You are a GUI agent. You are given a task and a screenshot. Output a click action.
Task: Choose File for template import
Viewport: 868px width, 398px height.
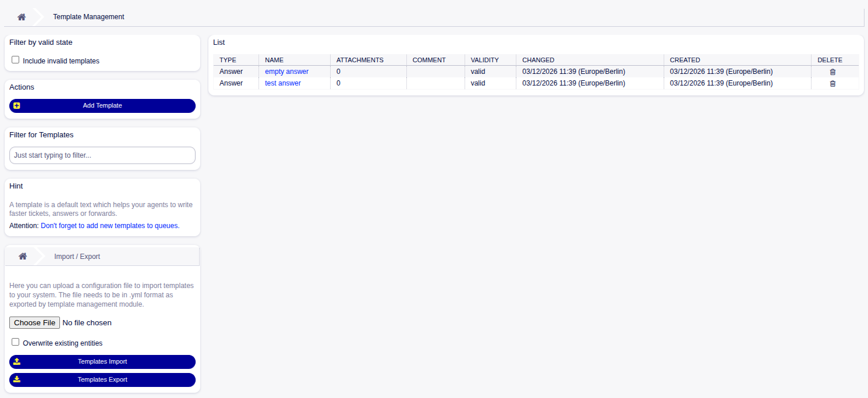pos(35,322)
